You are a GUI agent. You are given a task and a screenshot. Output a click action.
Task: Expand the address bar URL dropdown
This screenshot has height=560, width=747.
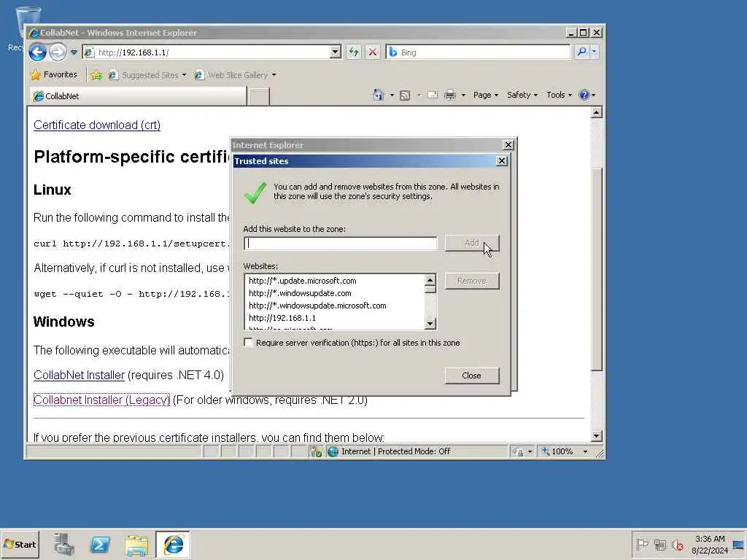tap(336, 52)
